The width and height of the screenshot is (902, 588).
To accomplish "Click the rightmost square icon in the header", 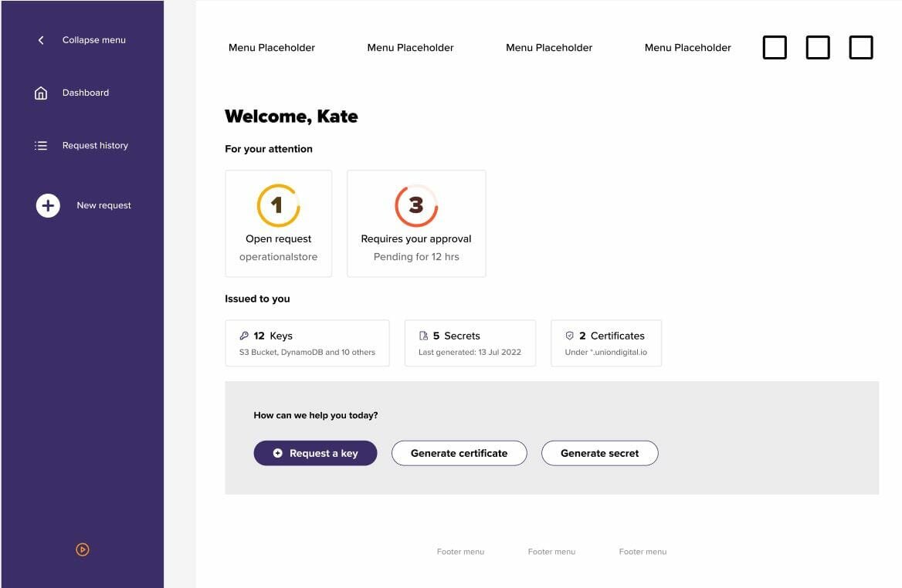I will click(x=860, y=47).
